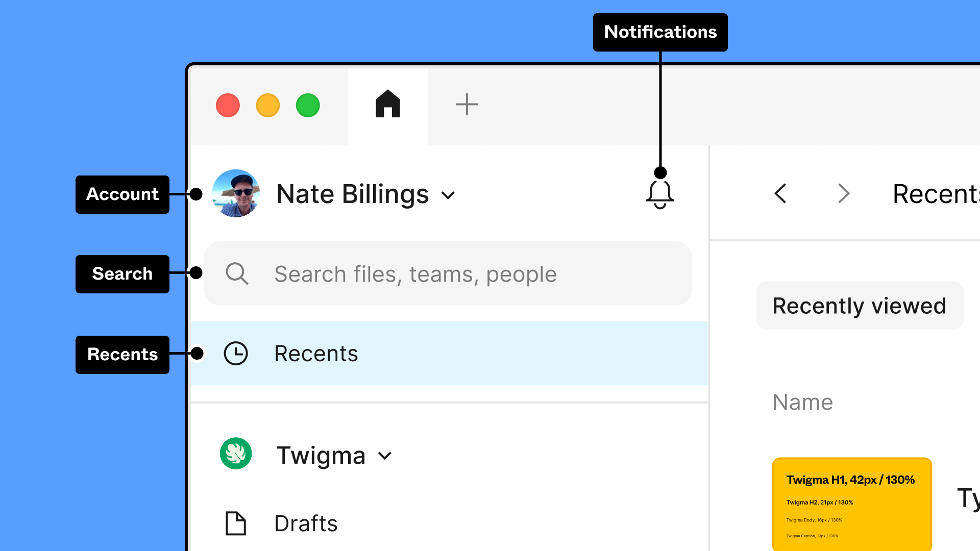Click the Drafts document icon

click(236, 523)
